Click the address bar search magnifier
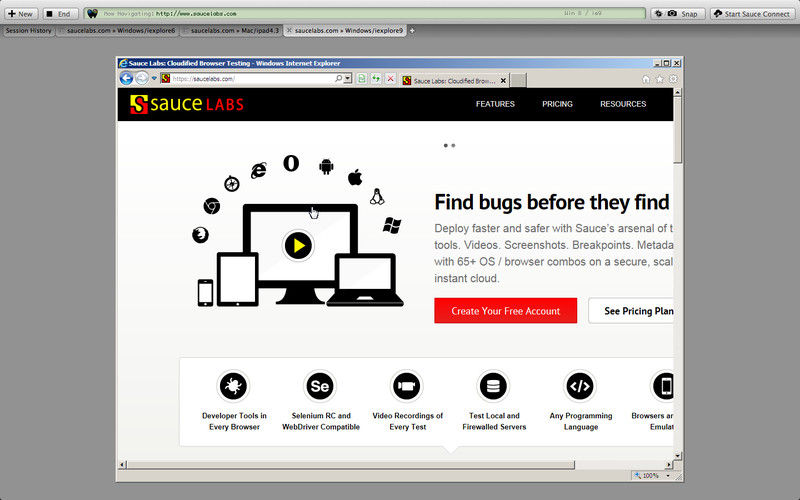The width and height of the screenshot is (800, 500). (338, 79)
